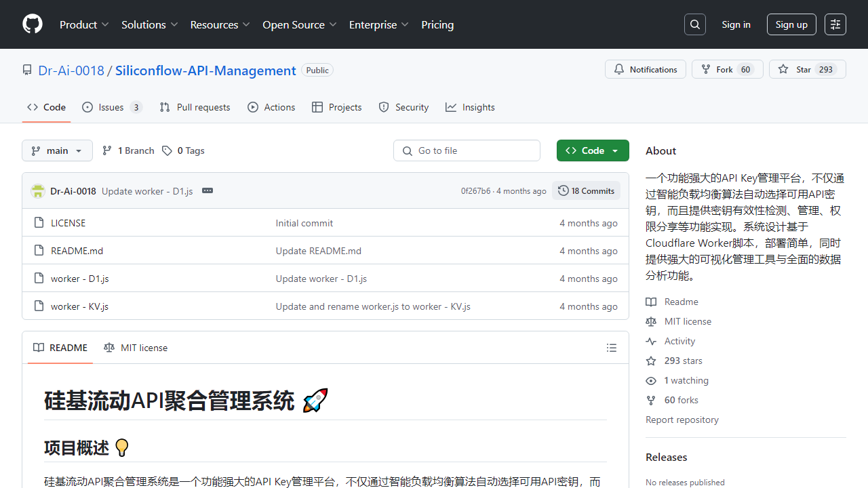Open the worker - KV.js file
868x488 pixels.
point(79,306)
